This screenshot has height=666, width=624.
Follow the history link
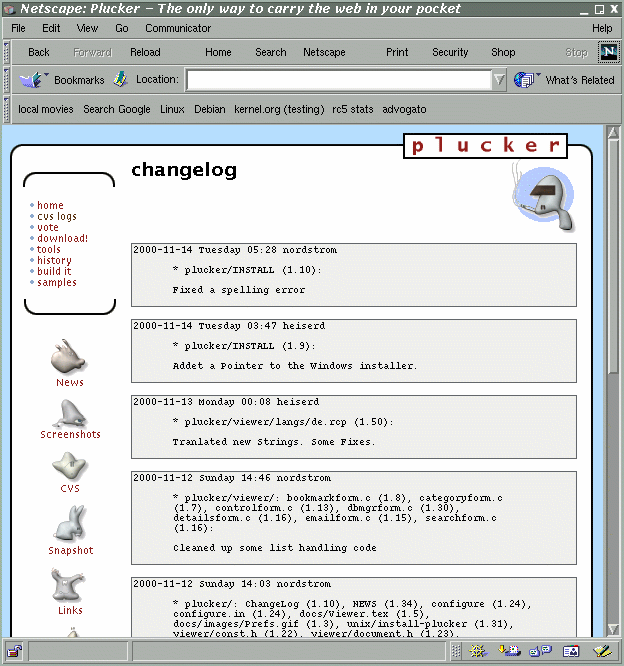tap(54, 260)
